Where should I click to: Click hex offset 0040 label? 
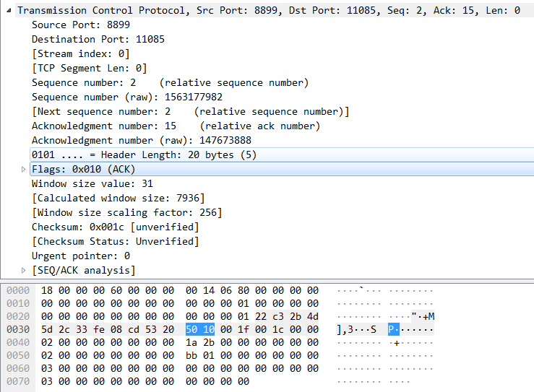18,342
